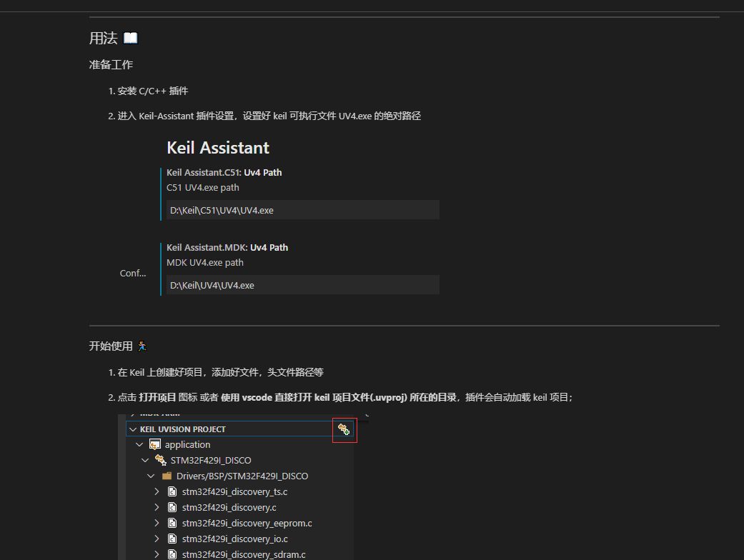This screenshot has height=560, width=744.
Task: Click the MDK UV4.exe path description
Action: 205,263
